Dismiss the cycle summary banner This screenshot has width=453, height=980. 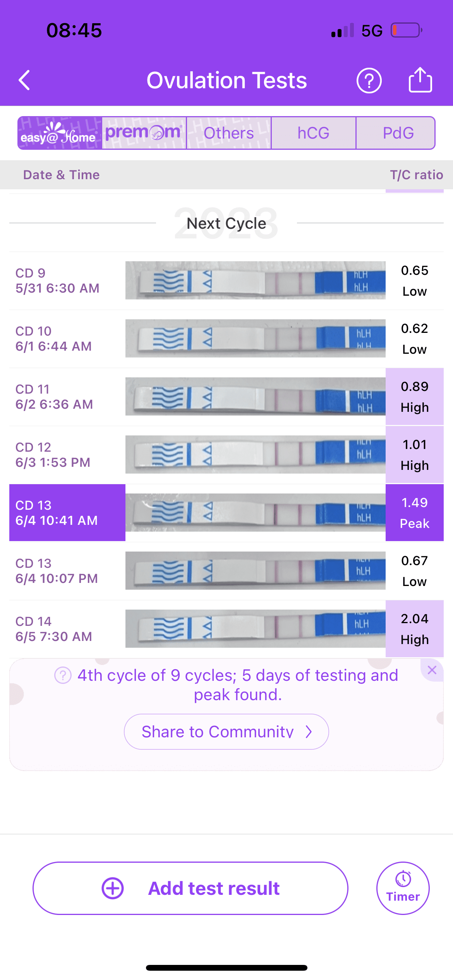pyautogui.click(x=432, y=670)
